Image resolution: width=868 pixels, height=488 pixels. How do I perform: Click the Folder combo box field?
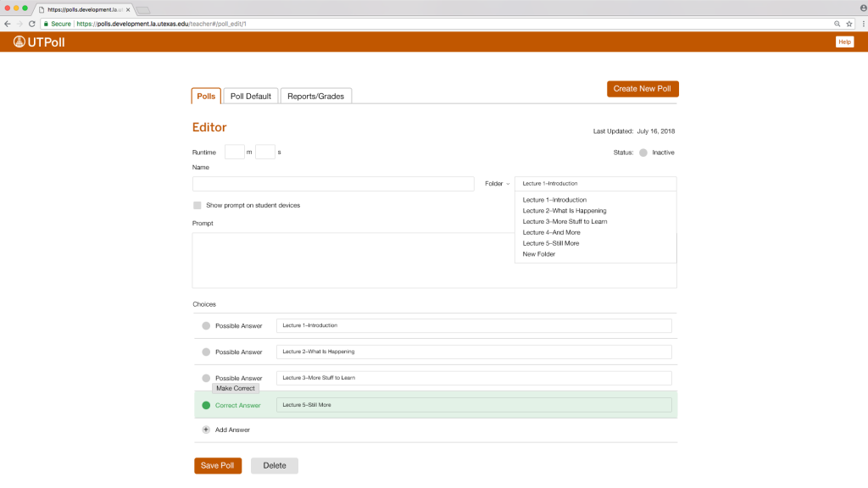[x=596, y=184]
